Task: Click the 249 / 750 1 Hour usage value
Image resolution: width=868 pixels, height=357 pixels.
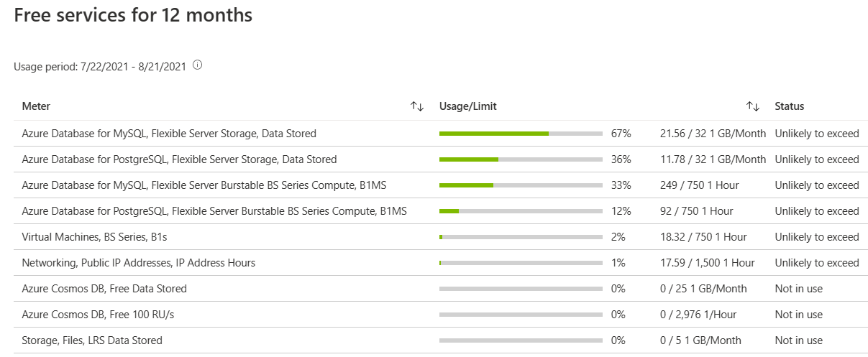Action: pos(699,185)
